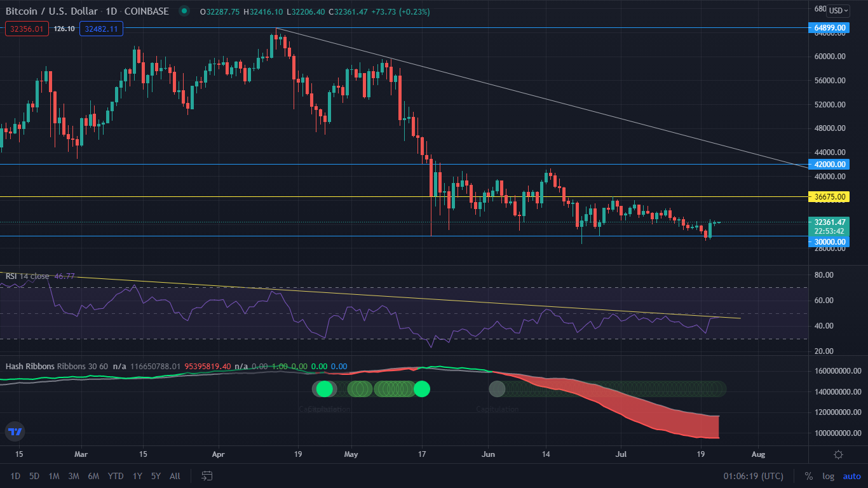Click the Hash Ribbons indicator legend label
Screen dimensions: 868x488
[31, 366]
